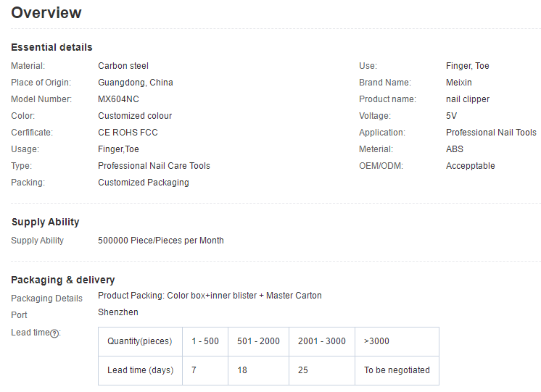
Task: Select the Essential details section heading
Action: coord(51,47)
